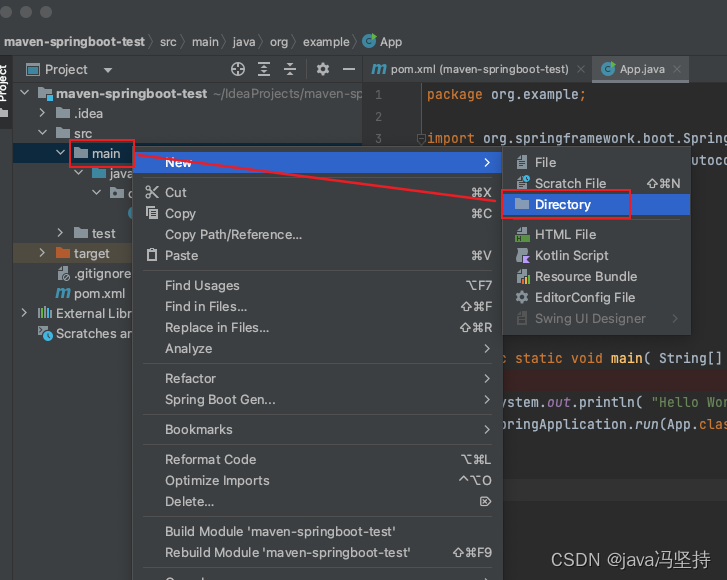Select Build Module 'maven-springboot-test'

[x=318, y=532]
